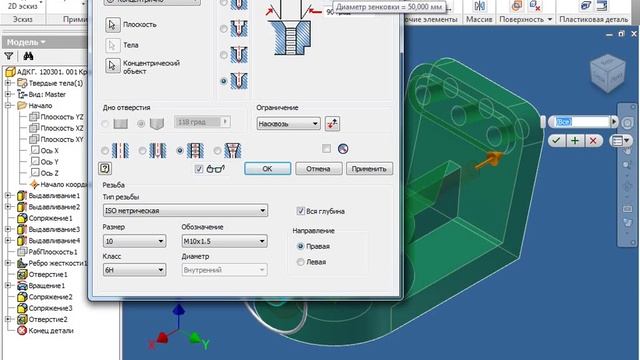Click the green checkmark OK icon in the mini-toolbar
Image resolution: width=640 pixels, height=360 pixels.
(556, 141)
